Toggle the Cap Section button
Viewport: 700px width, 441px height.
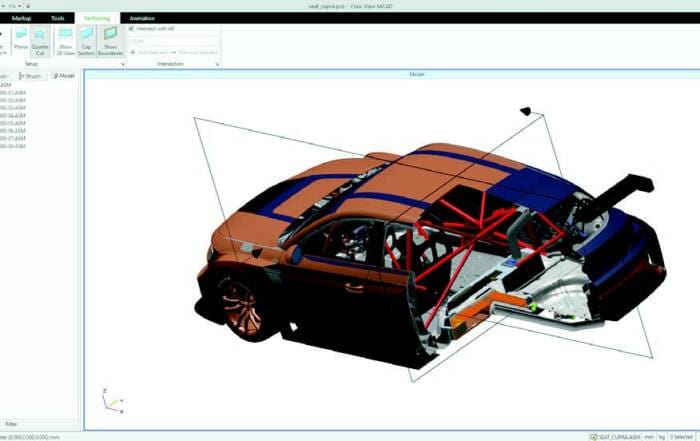86,41
